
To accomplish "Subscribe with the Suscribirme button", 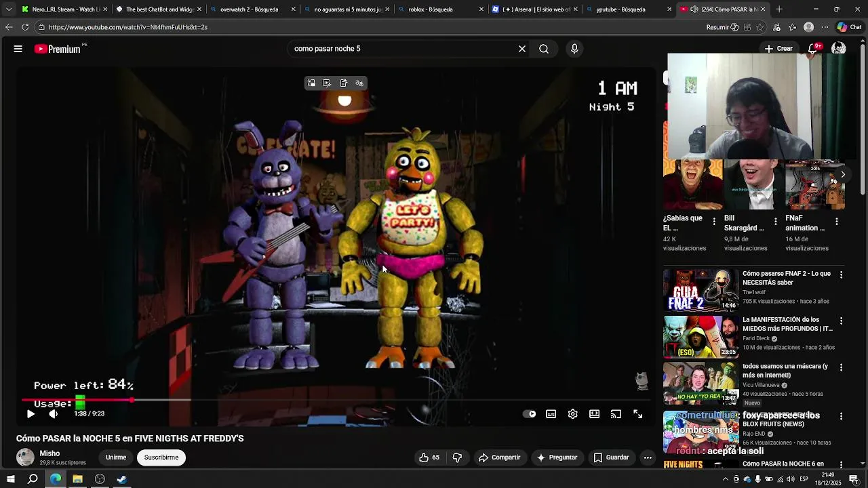I will [x=161, y=457].
